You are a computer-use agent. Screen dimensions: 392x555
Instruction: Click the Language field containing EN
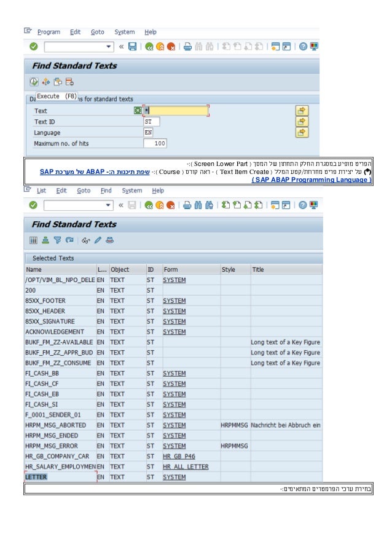(x=148, y=132)
